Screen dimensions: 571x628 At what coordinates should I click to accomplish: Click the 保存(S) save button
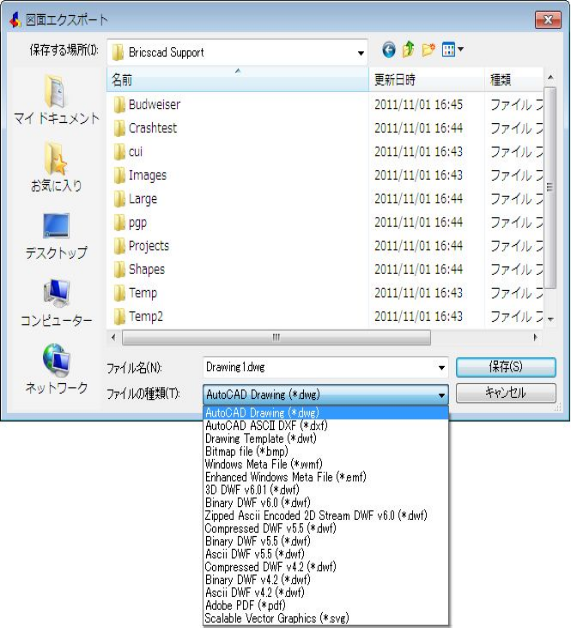coord(506,367)
